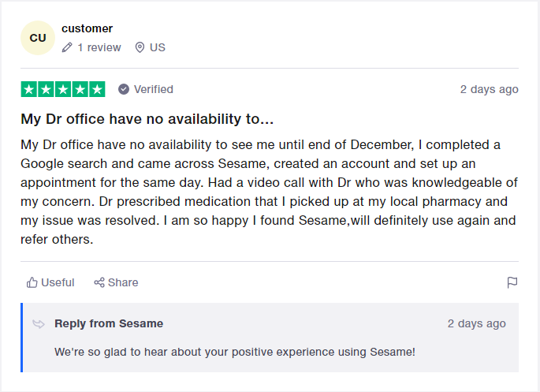Click the five-star rating image

point(63,89)
